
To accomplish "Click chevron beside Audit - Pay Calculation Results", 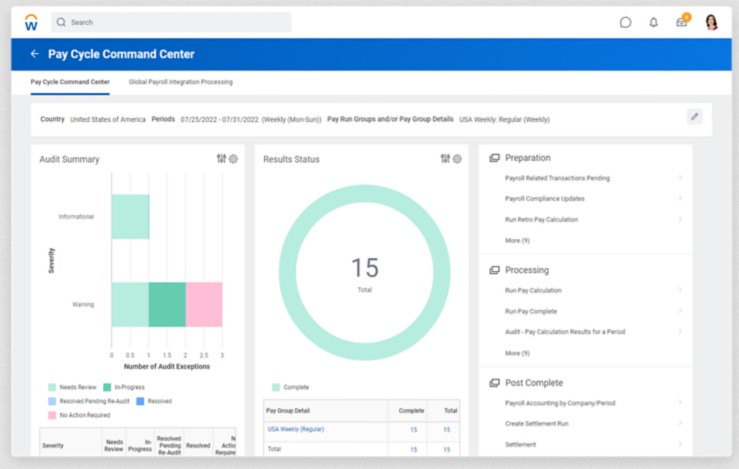I will click(680, 331).
